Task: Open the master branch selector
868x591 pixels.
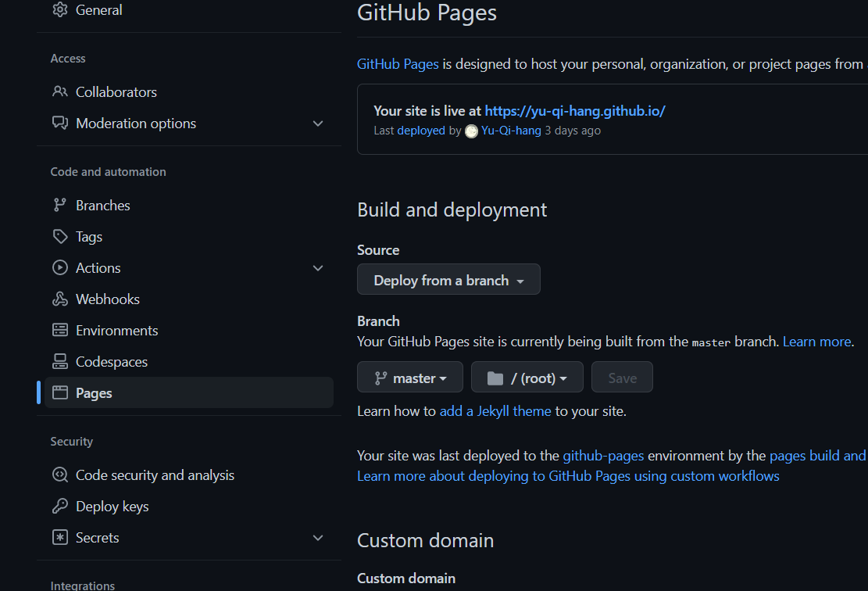Action: [x=409, y=377]
